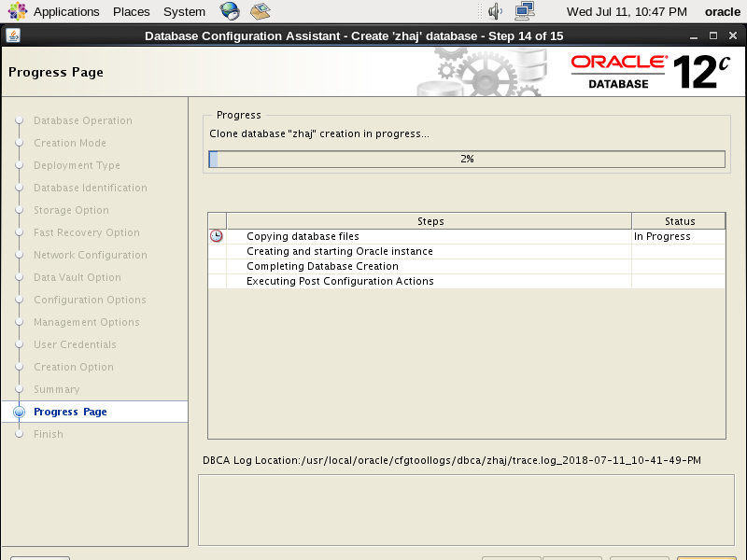This screenshot has height=560, width=747.
Task: Launch the web browser globe icon
Action: point(230,11)
